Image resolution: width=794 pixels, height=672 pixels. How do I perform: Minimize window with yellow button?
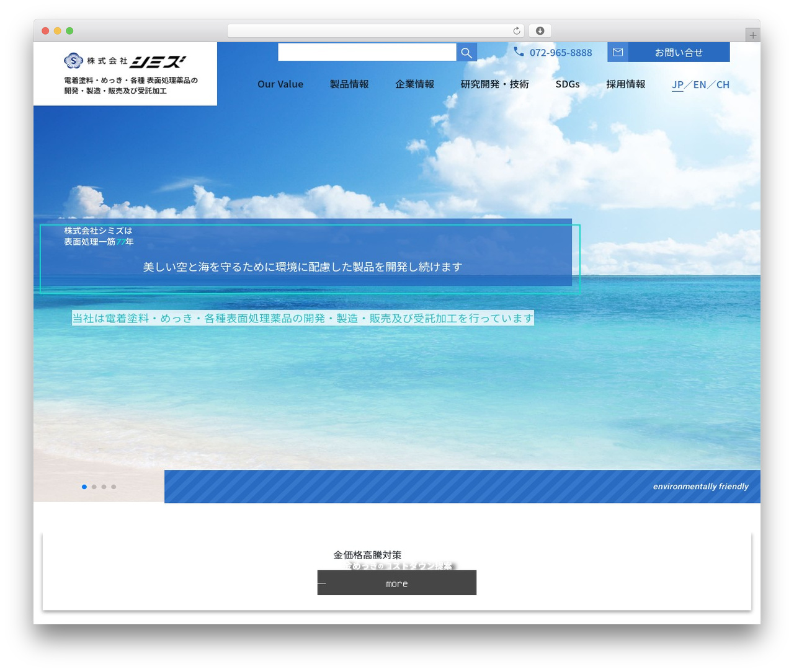58,31
